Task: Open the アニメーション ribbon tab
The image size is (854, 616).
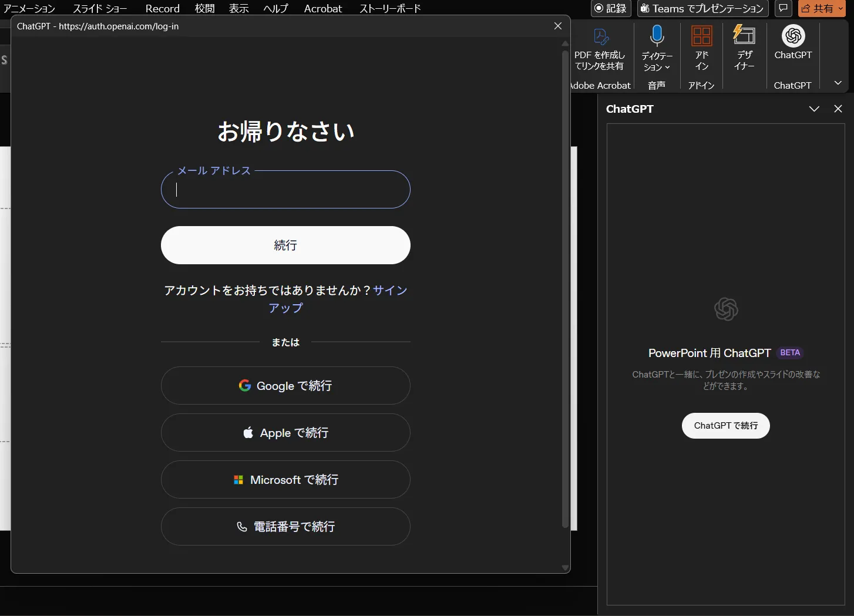Action: pos(29,8)
